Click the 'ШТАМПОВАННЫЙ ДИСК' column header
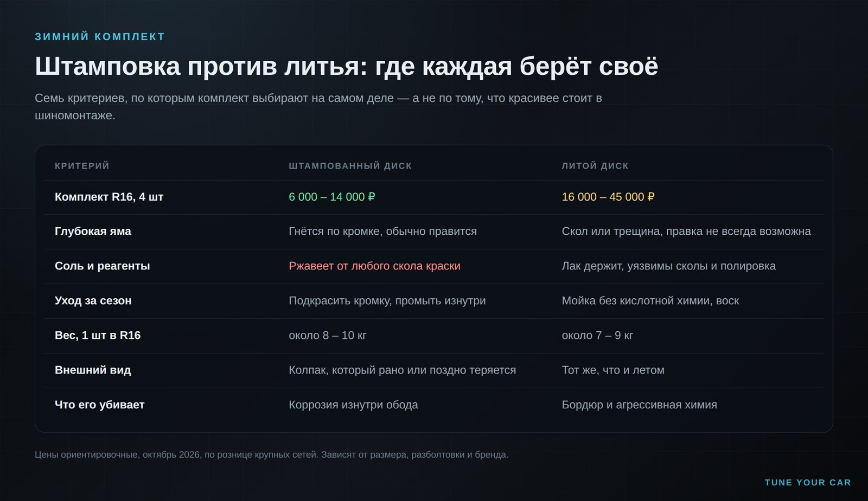This screenshot has height=501, width=868. [350, 165]
